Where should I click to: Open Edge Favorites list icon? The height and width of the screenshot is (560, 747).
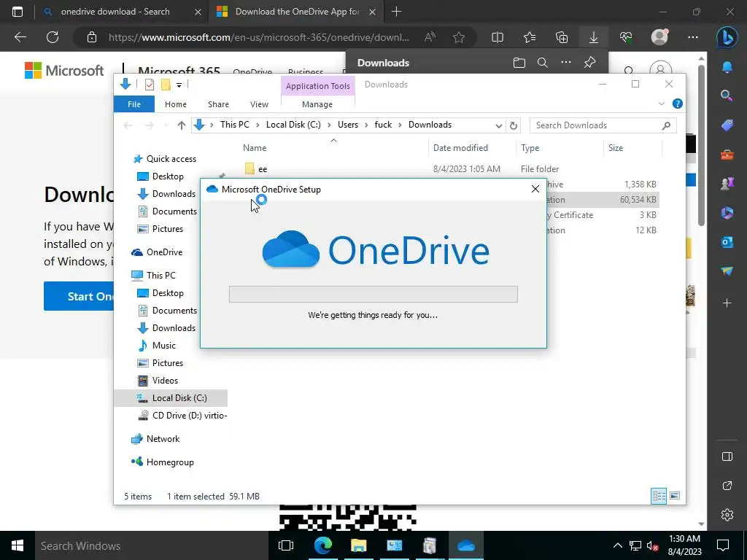(x=530, y=37)
